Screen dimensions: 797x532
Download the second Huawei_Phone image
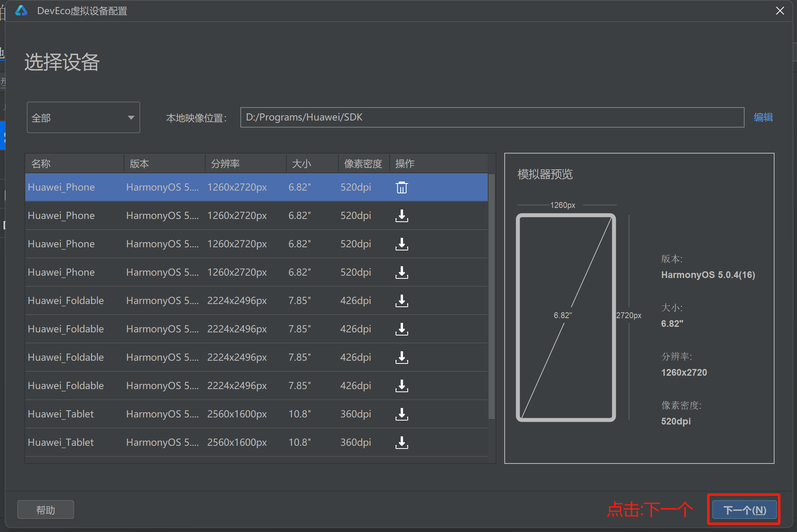pyautogui.click(x=401, y=216)
